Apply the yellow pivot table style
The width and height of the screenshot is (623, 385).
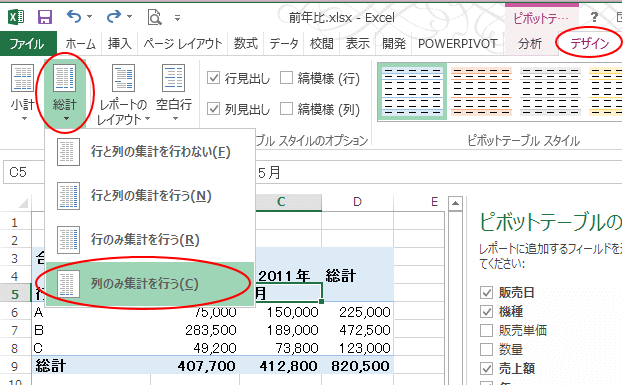(x=605, y=91)
